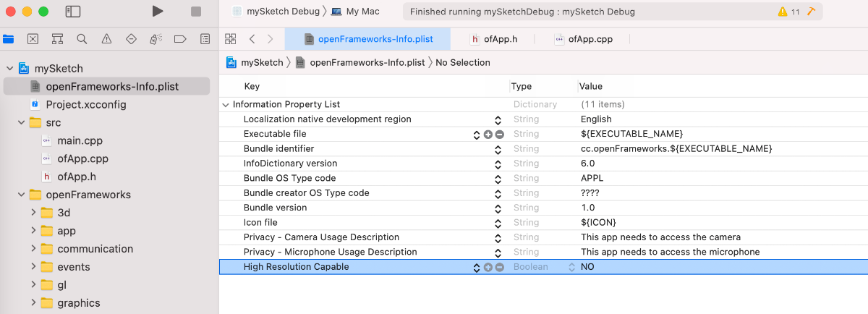The width and height of the screenshot is (868, 314).
Task: Open the Source Control navigator
Action: (33, 39)
